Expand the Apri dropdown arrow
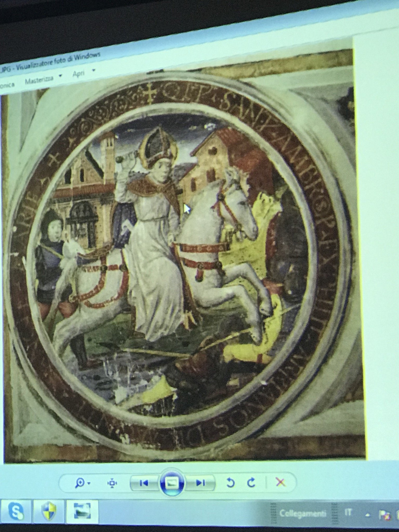Image resolution: width=399 pixels, height=532 pixels. point(94,70)
